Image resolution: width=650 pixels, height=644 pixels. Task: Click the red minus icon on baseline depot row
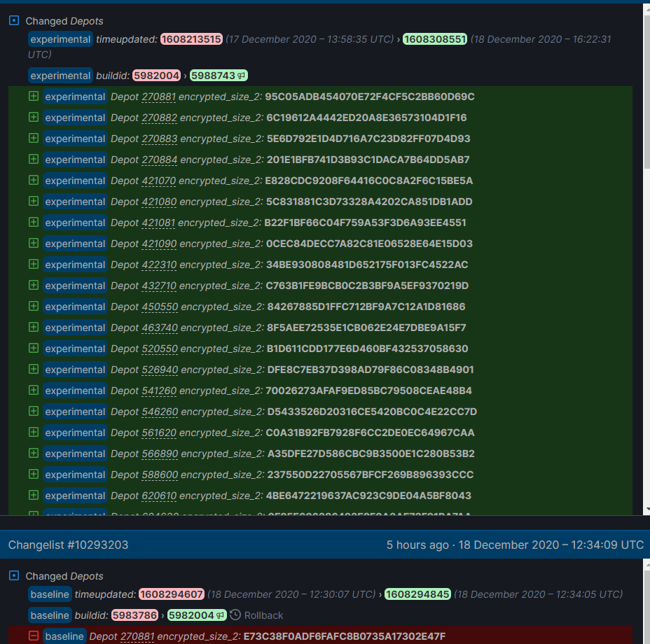pos(34,636)
